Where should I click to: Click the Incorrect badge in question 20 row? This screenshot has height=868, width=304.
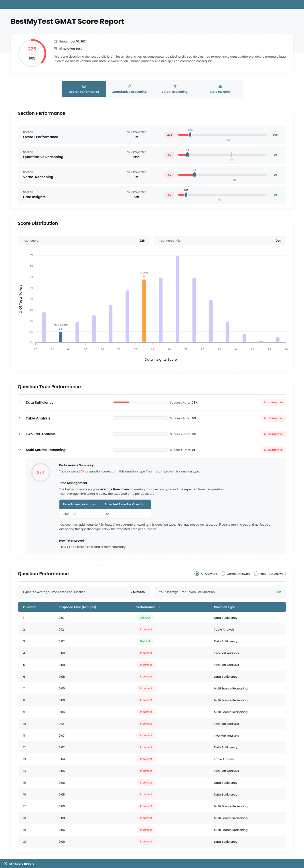coord(146,841)
